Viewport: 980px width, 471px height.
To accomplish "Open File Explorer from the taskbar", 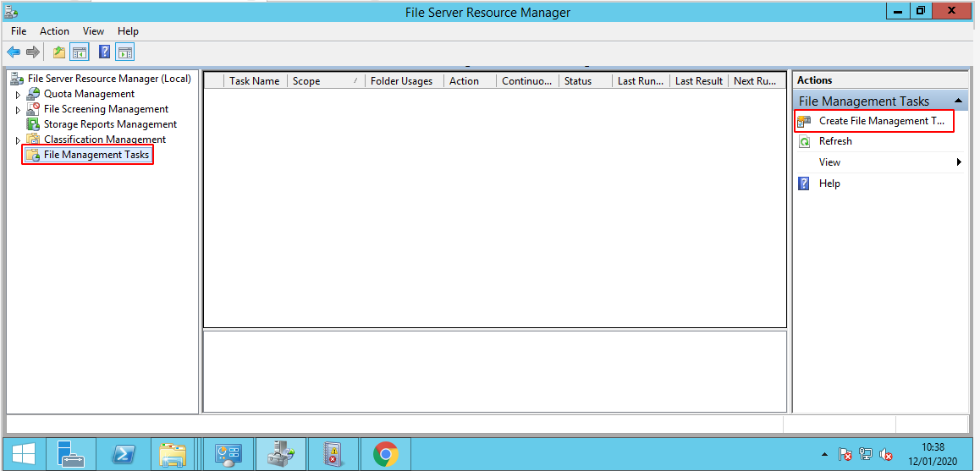I will click(173, 454).
